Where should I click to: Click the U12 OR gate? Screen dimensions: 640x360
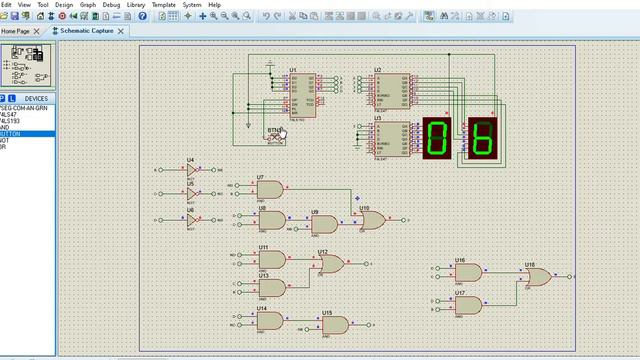pyautogui.click(x=332, y=264)
